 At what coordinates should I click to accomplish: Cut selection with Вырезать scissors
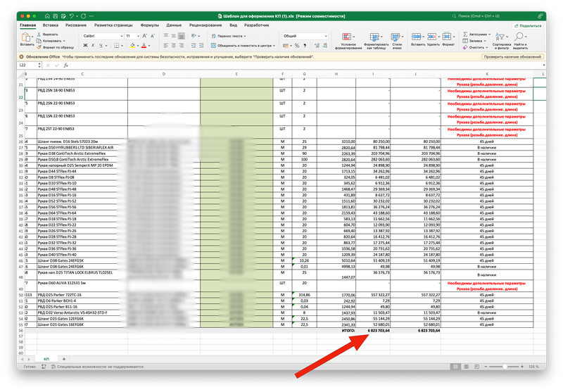pyautogui.click(x=48, y=34)
